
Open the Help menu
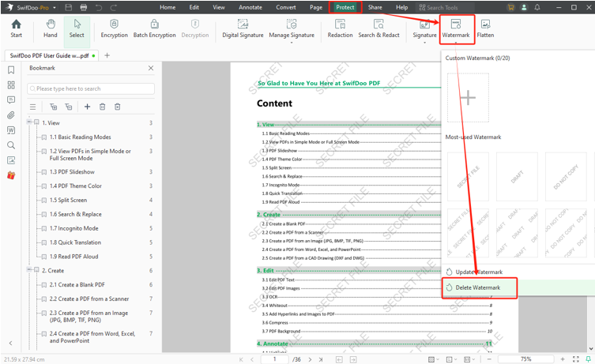pyautogui.click(x=401, y=7)
